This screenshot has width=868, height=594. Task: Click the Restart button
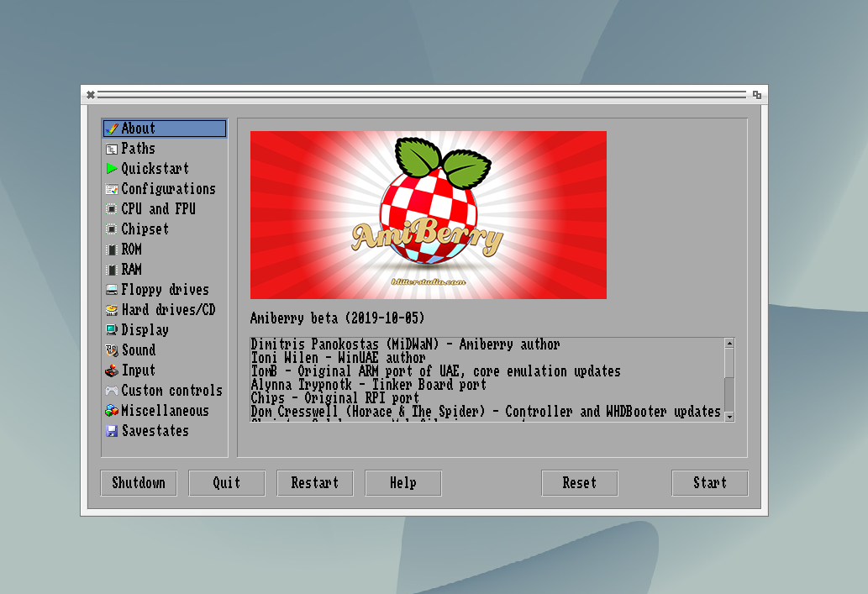pyautogui.click(x=314, y=483)
